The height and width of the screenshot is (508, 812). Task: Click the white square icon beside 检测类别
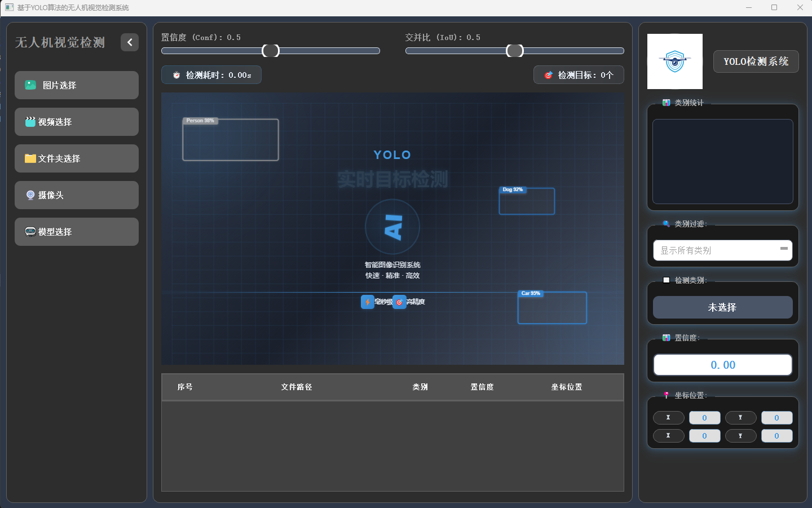pyautogui.click(x=667, y=280)
